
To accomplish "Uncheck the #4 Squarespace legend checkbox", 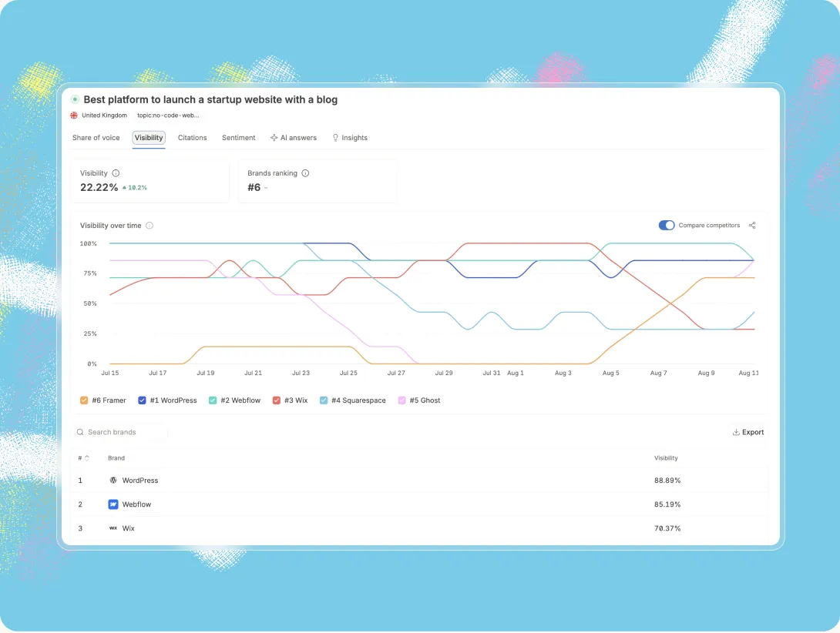I will [x=324, y=400].
